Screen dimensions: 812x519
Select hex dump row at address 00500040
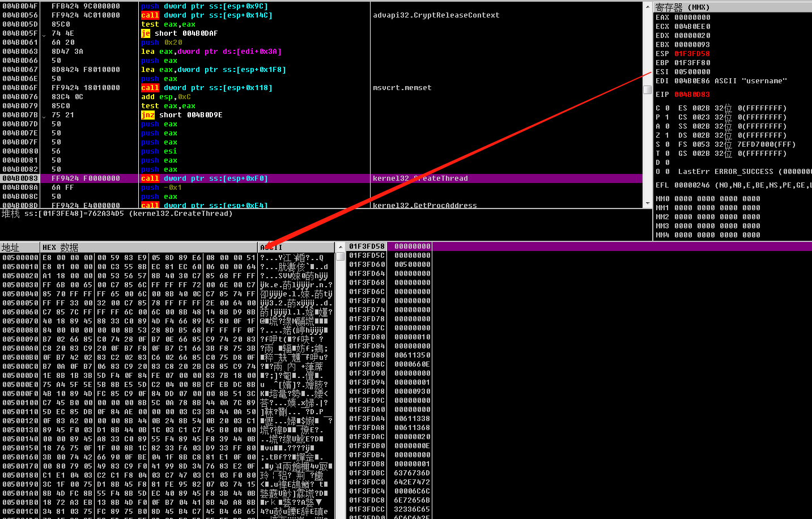167,294
